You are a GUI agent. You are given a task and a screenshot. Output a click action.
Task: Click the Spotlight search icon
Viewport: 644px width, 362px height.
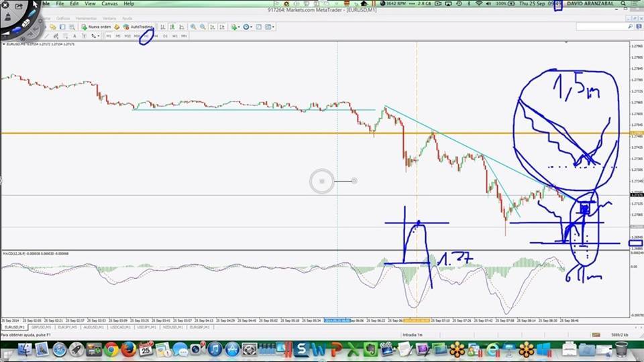click(x=623, y=4)
